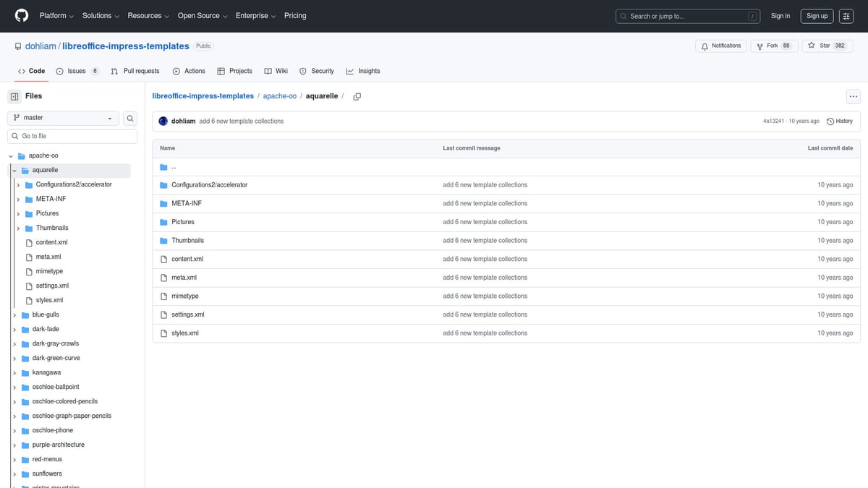Image resolution: width=868 pixels, height=488 pixels.
Task: Click the Star icon
Action: [812, 46]
